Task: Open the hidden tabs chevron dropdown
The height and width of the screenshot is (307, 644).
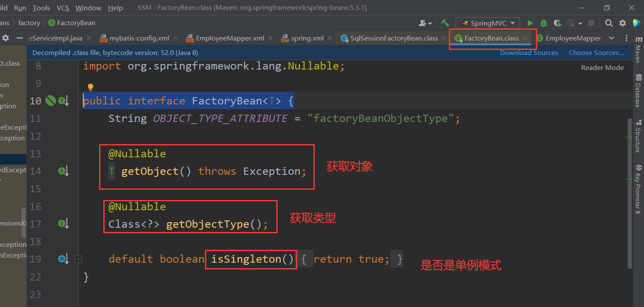Action: tap(612, 38)
